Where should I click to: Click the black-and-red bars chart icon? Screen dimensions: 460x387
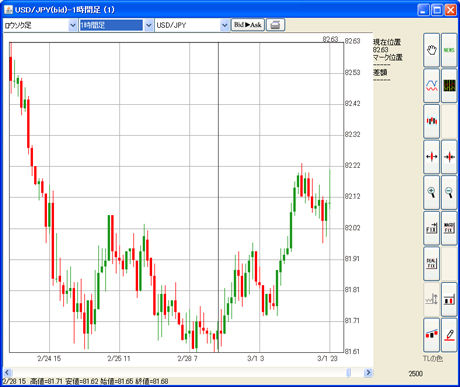(x=449, y=299)
